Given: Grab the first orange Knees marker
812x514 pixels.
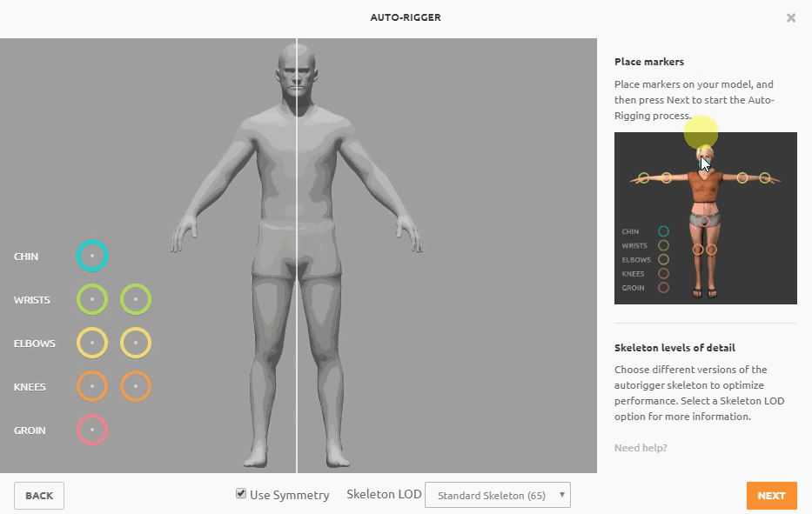Looking at the screenshot, I should coord(92,386).
